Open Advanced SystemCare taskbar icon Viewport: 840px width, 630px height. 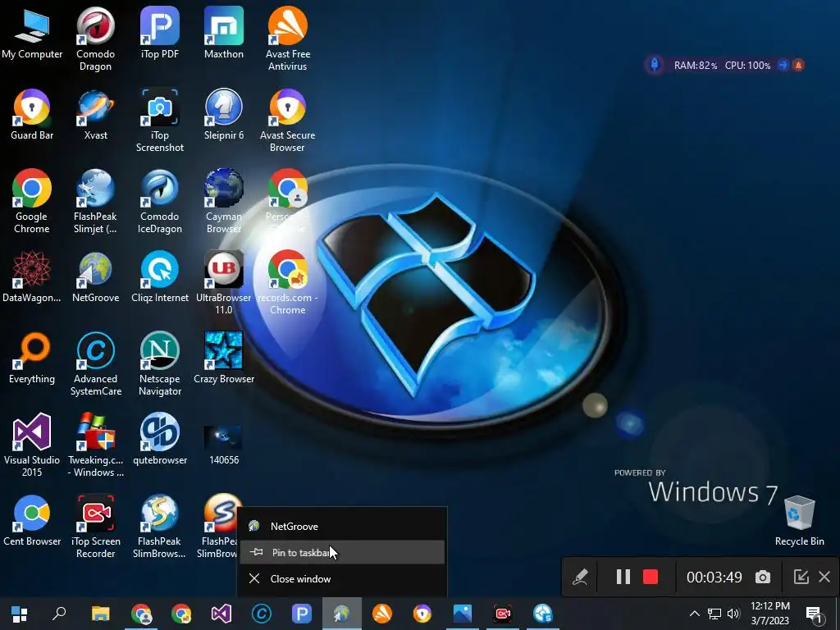pos(262,614)
